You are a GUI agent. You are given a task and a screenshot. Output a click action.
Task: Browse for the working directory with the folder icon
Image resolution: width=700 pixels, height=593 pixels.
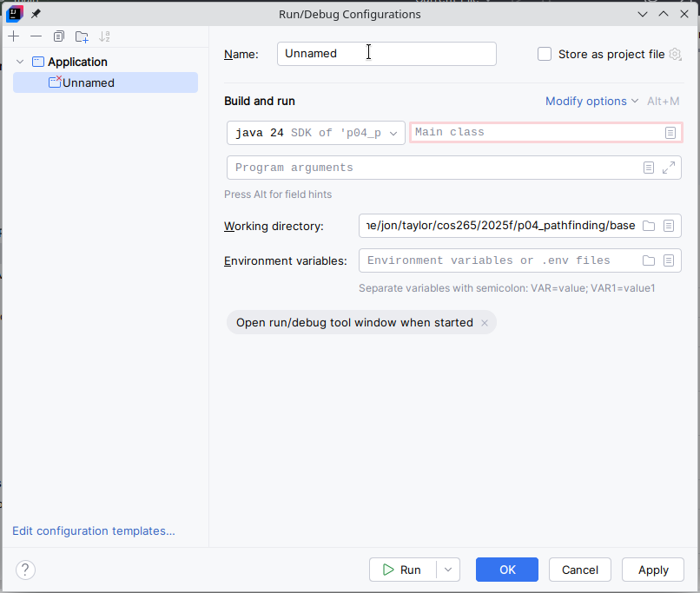[649, 226]
